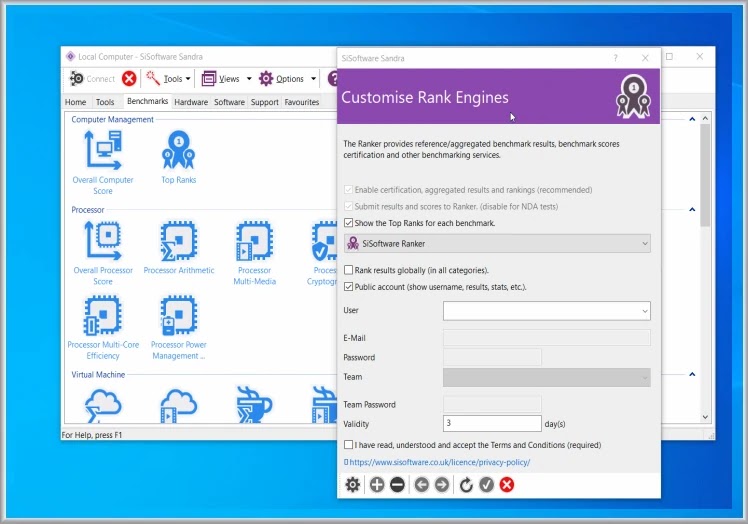Switch to the Home tab
This screenshot has width=748, height=524.
click(75, 102)
